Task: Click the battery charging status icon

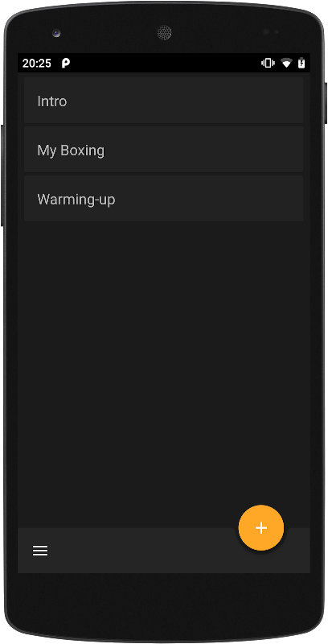Action: tap(301, 63)
